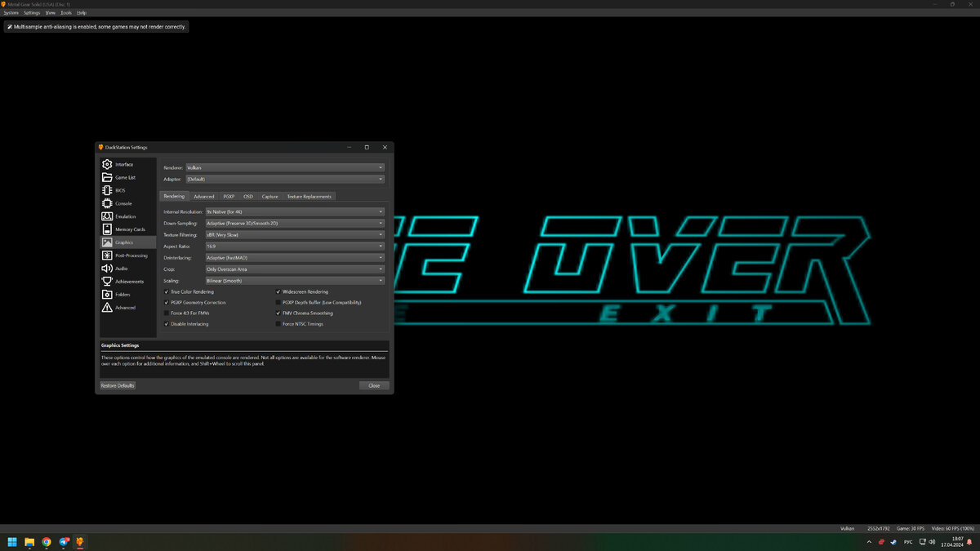Select Memory Cards in the sidebar
This screenshot has width=980, height=551.
tap(127, 229)
